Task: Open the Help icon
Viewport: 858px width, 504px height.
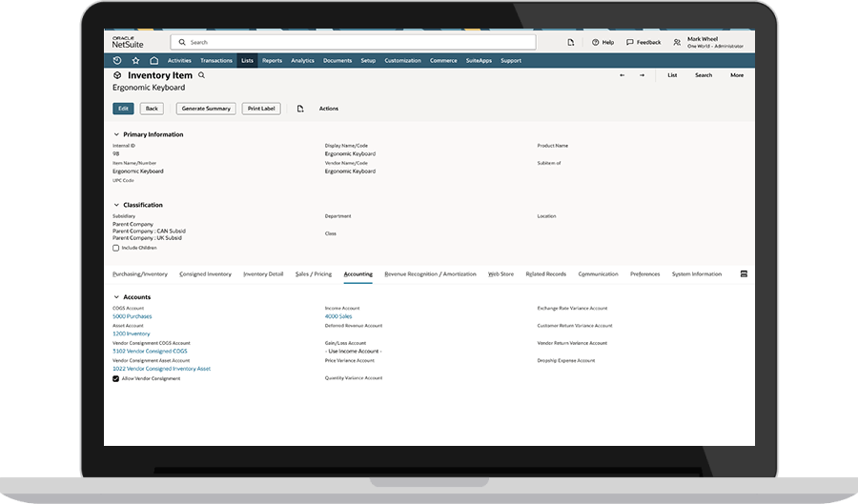Action: pos(595,42)
